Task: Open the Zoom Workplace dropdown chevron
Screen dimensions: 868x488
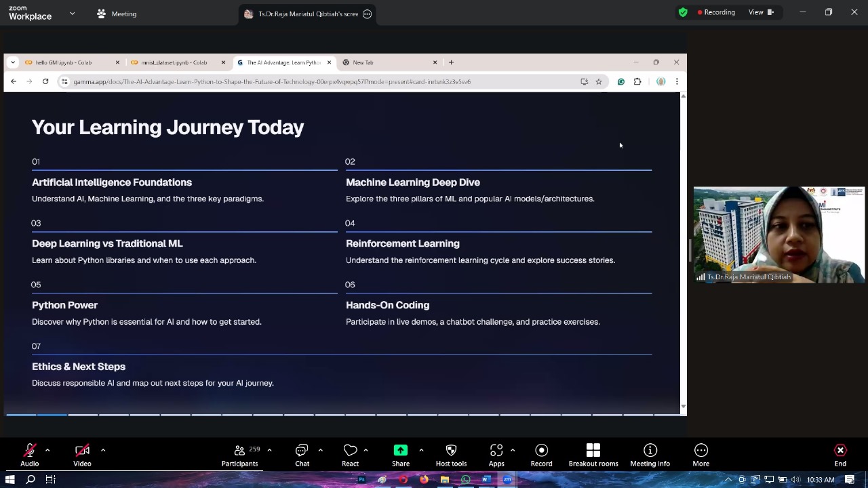Action: click(x=73, y=14)
